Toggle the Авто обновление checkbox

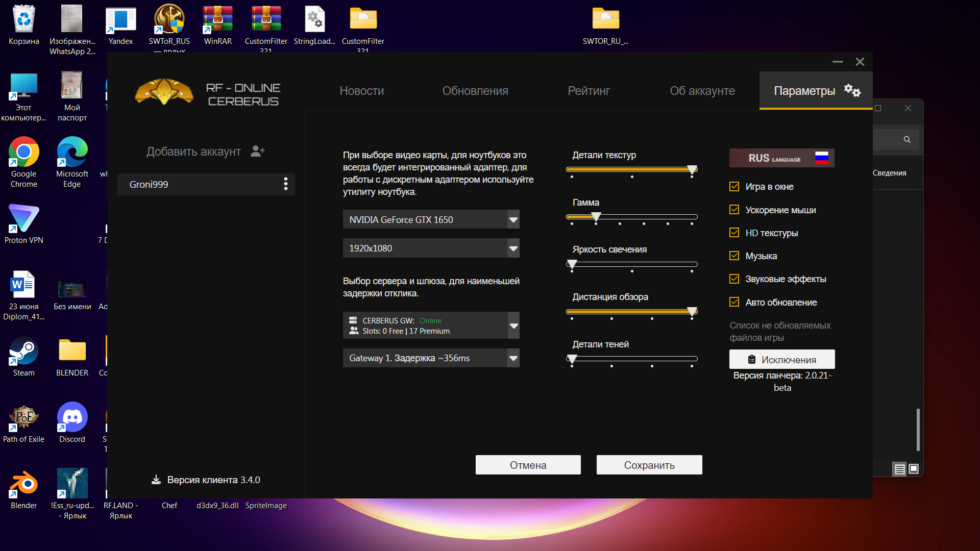click(734, 302)
